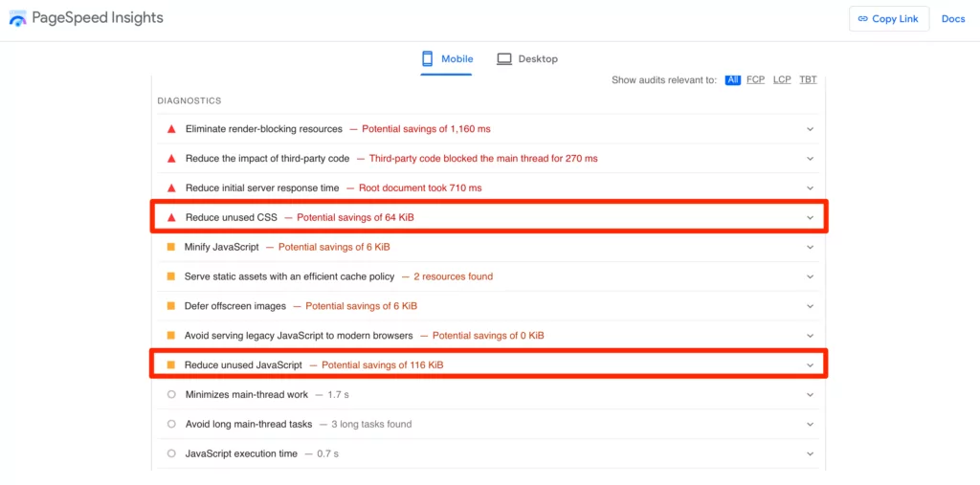The height and width of the screenshot is (485, 980).
Task: Filter audits by LCP
Action: pyautogui.click(x=782, y=79)
